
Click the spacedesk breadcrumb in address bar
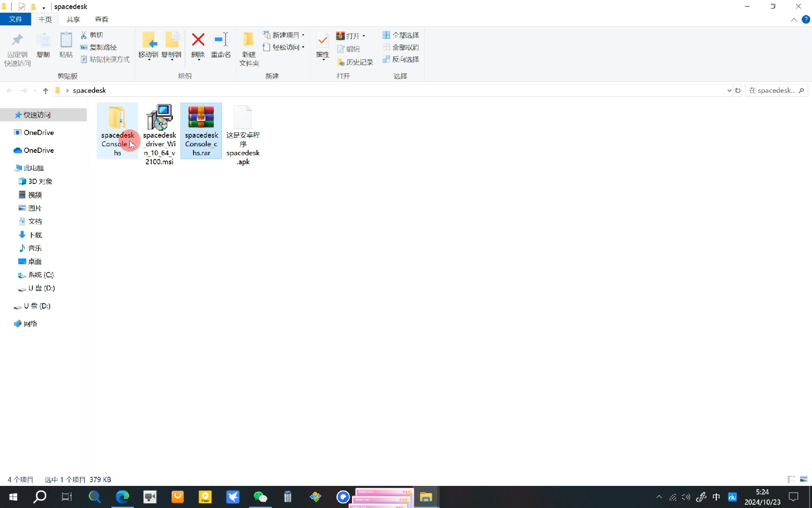(89, 90)
